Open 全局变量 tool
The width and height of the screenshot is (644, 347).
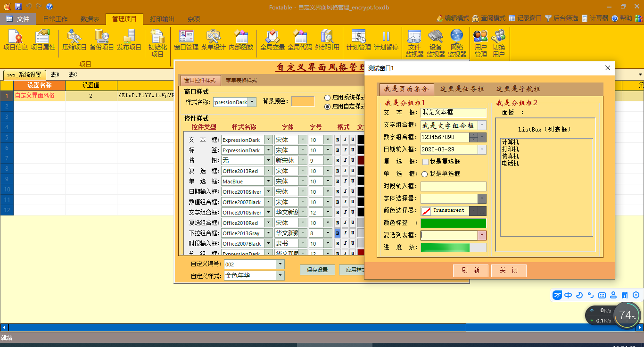click(x=272, y=40)
